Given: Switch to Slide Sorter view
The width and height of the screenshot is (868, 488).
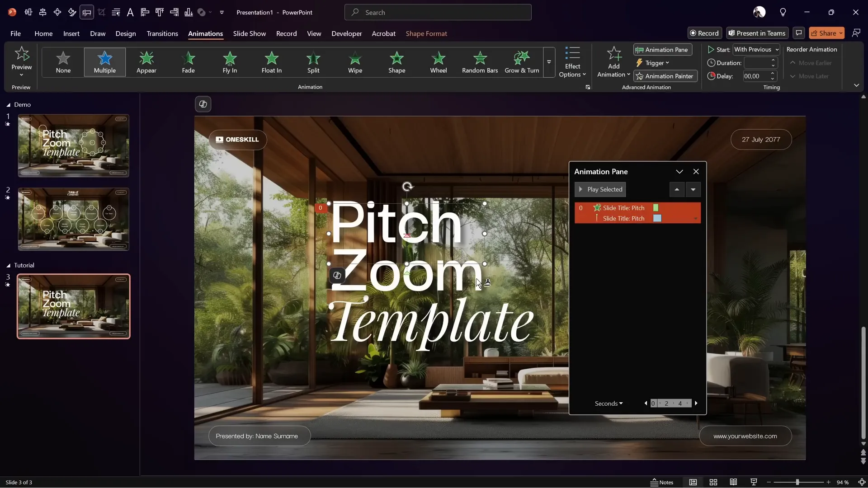Looking at the screenshot, I should 713,482.
